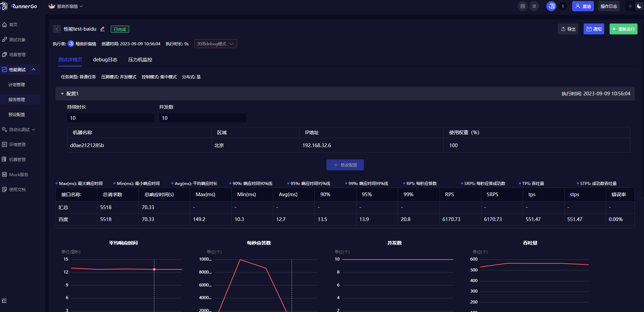Click the 执行时间 timestamp in 配置1 header

pos(596,94)
